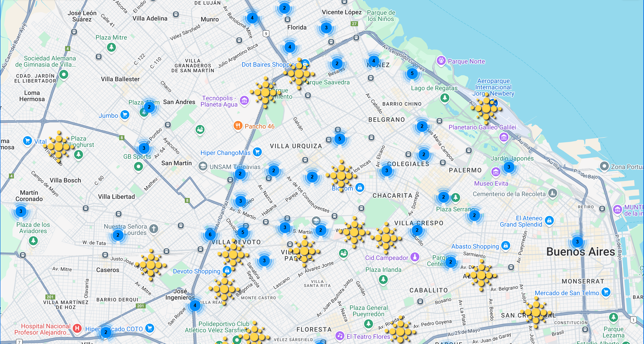Screen dimensions: 644x344
Task: Click the cluster marked 5 near Núñez
Action: point(412,73)
